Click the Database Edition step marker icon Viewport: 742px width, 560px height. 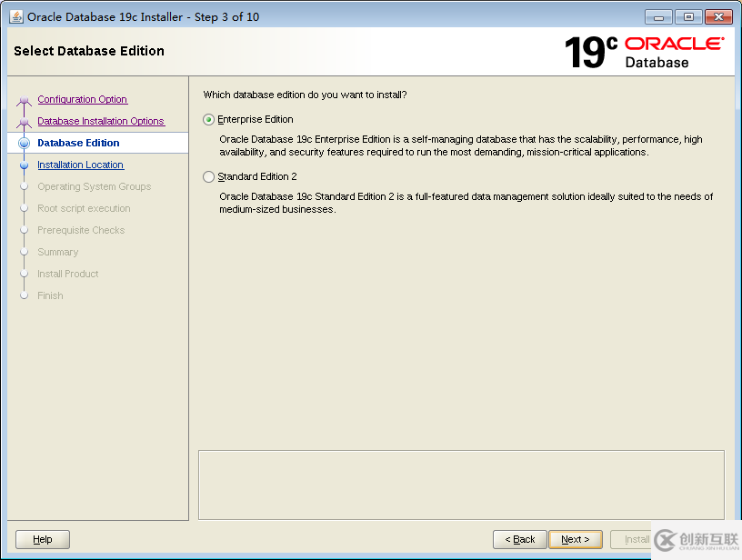25,143
